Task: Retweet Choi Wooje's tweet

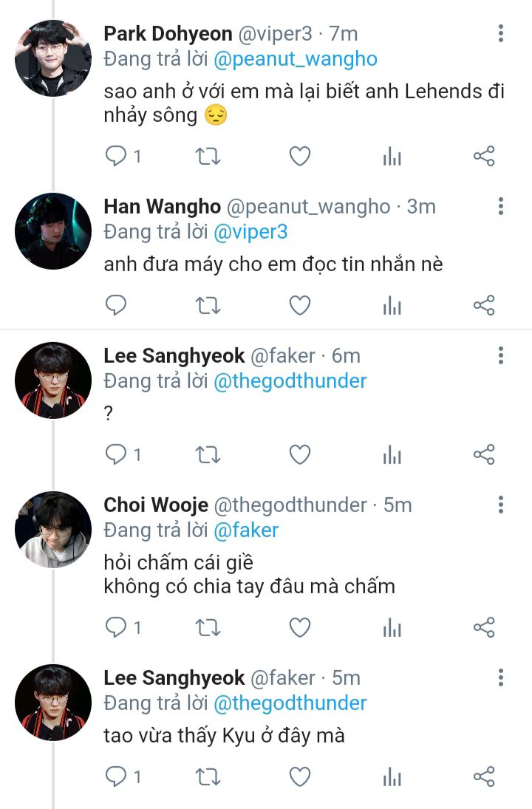Action: coord(207,627)
